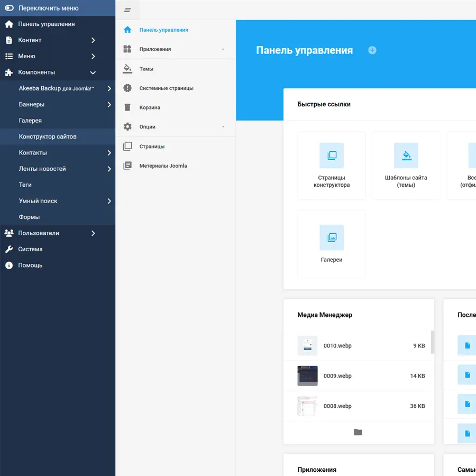The width and height of the screenshot is (476, 476).
Task: Expand the Контент menu chevron
Action: pos(93,40)
